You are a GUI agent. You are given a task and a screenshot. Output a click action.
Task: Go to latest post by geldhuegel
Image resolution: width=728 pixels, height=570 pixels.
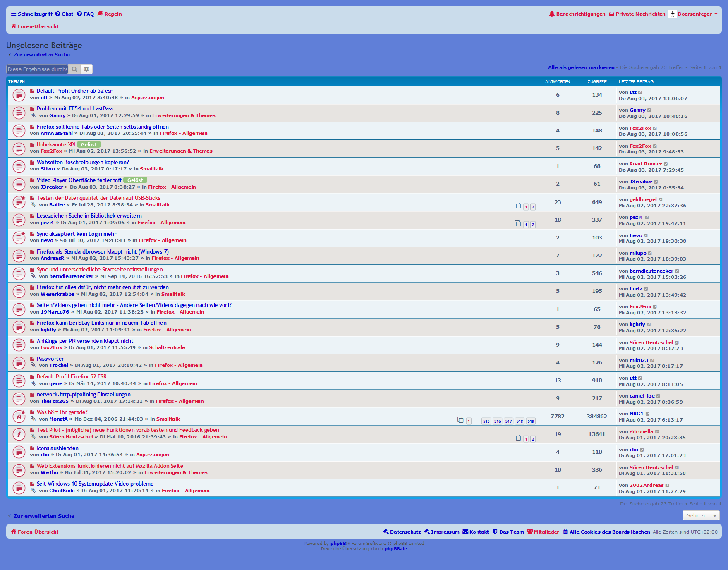660,200
